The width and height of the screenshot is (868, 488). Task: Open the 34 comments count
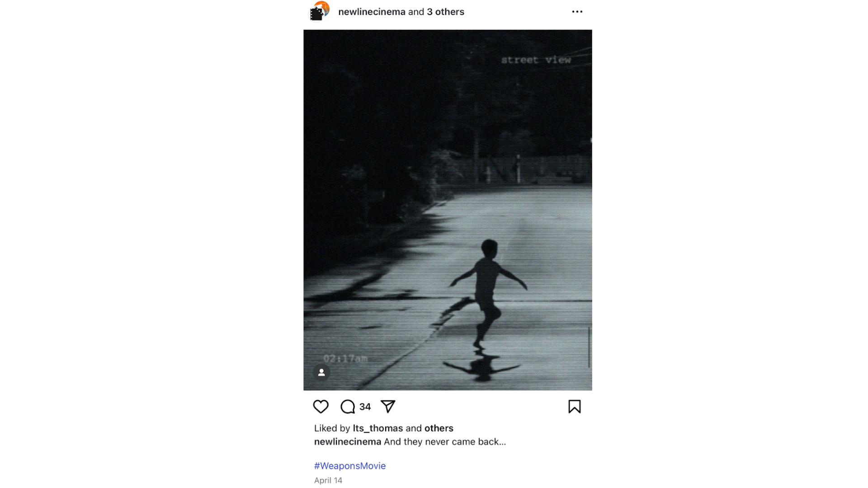(365, 407)
